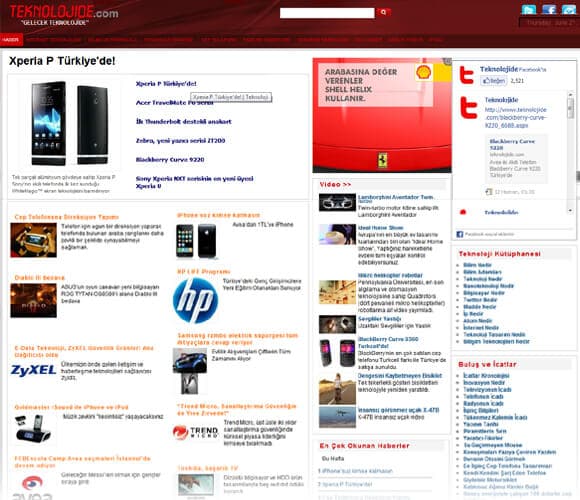The height and width of the screenshot is (500, 580).
Task: Open the Xperia P phones photo
Action: pos(70,123)
